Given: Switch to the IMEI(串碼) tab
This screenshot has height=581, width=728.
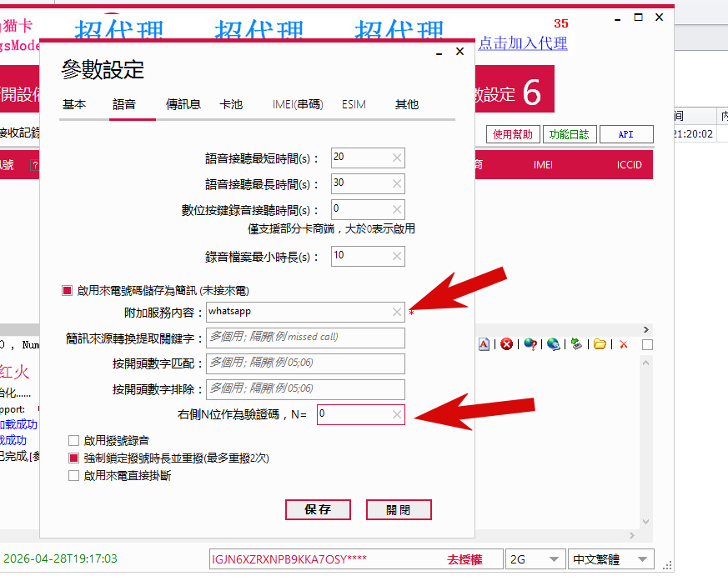Looking at the screenshot, I should [x=298, y=104].
